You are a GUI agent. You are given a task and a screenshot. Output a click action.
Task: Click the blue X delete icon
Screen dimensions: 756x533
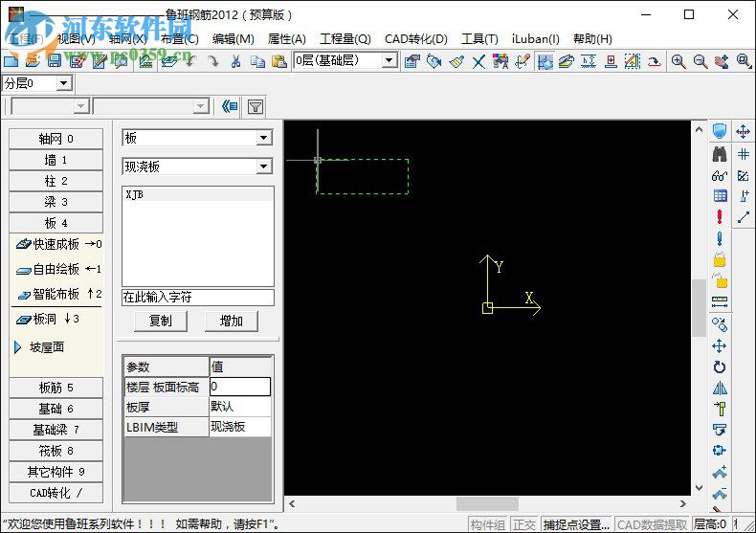478,61
